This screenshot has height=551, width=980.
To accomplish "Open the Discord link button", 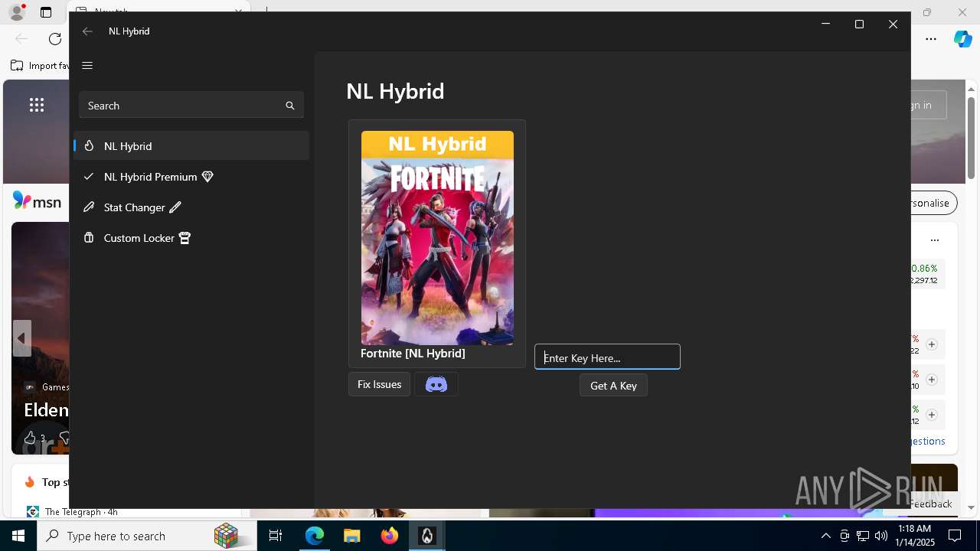I will [436, 384].
